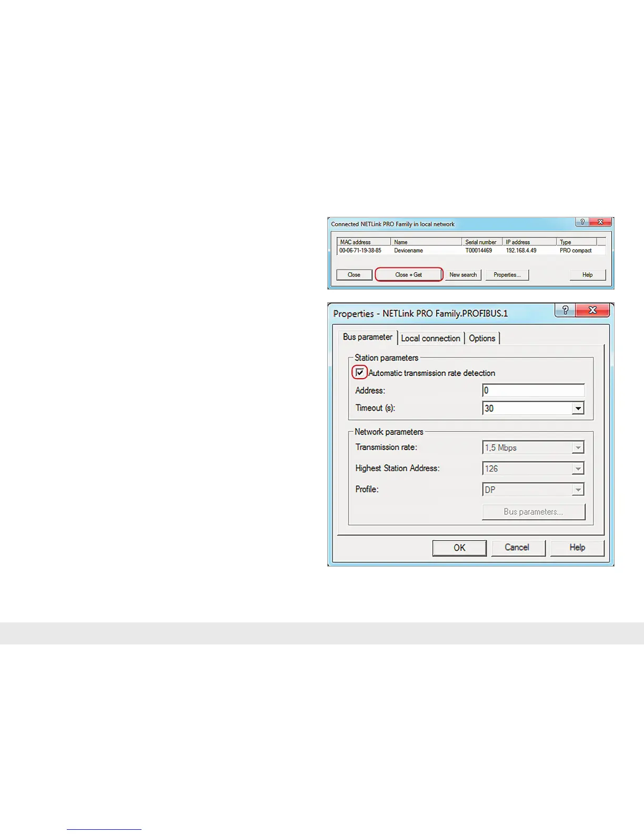The width and height of the screenshot is (644, 834).
Task: Select the PRO compact type cell
Action: click(x=576, y=251)
